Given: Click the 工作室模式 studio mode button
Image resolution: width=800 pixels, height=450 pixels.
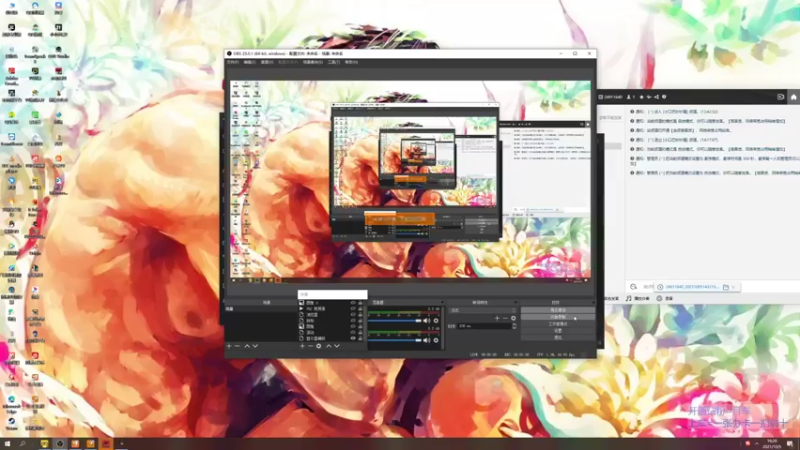Looking at the screenshot, I should [558, 324].
